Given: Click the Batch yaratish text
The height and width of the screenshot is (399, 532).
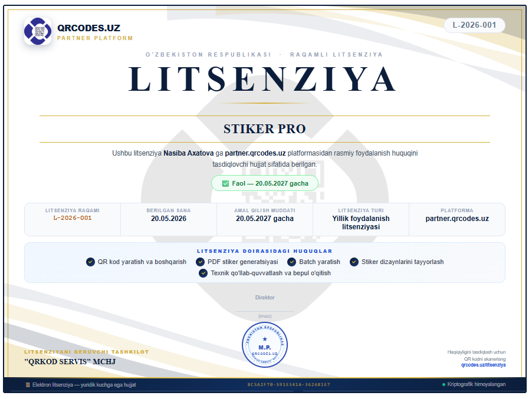Looking at the screenshot, I should [320, 262].
